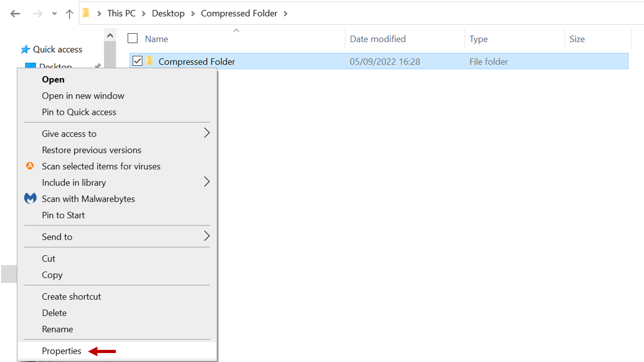Choose Open in new window
Image resolution: width=644 pixels, height=362 pixels.
point(117,96)
